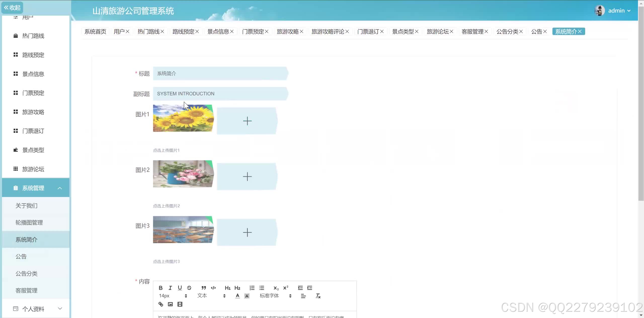Toggle bold formatting in the editor
Screen dimensions: 644x318
point(160,288)
